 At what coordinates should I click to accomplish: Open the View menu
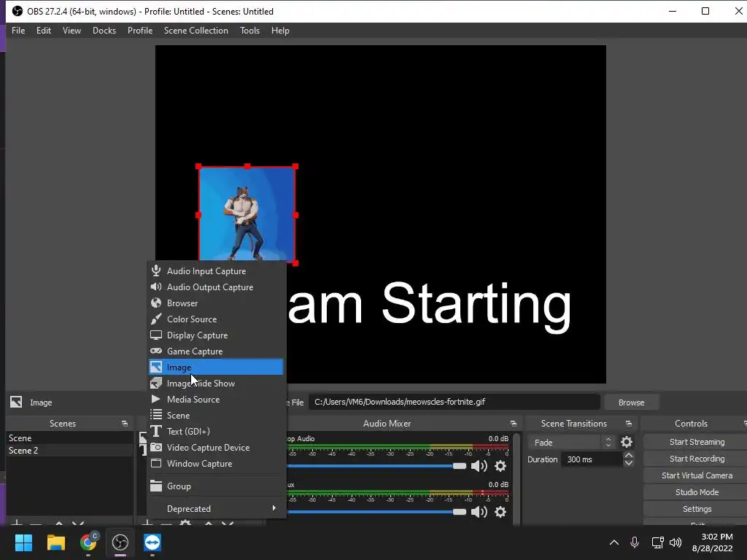point(71,31)
